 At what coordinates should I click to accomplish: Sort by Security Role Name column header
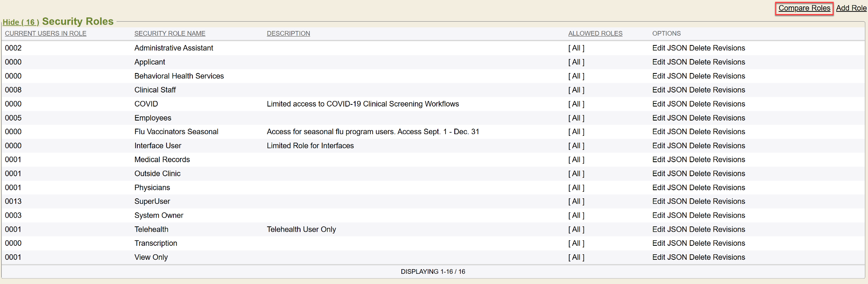pyautogui.click(x=170, y=34)
